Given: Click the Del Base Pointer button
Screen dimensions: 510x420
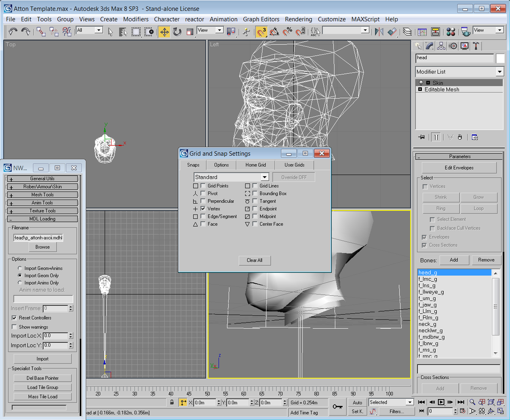Looking at the screenshot, I should pos(43,378).
